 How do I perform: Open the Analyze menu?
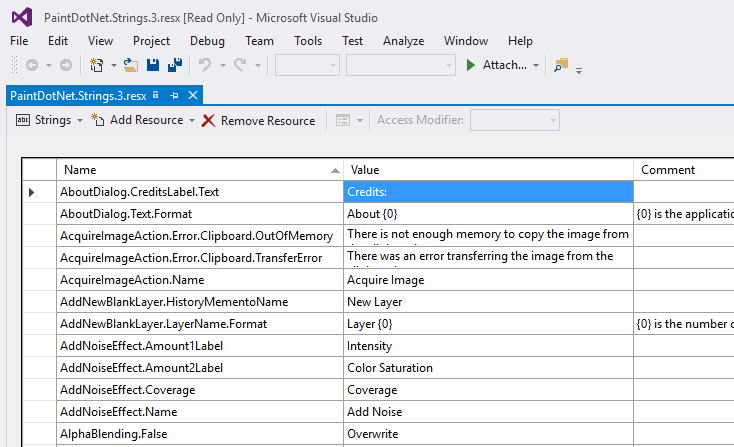coord(404,41)
